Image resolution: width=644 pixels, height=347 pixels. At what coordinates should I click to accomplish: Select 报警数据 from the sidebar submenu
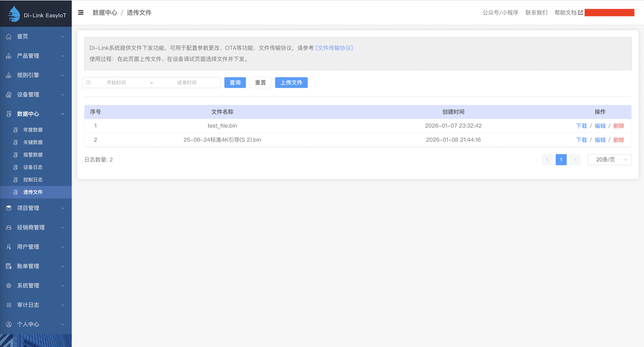[x=33, y=155]
